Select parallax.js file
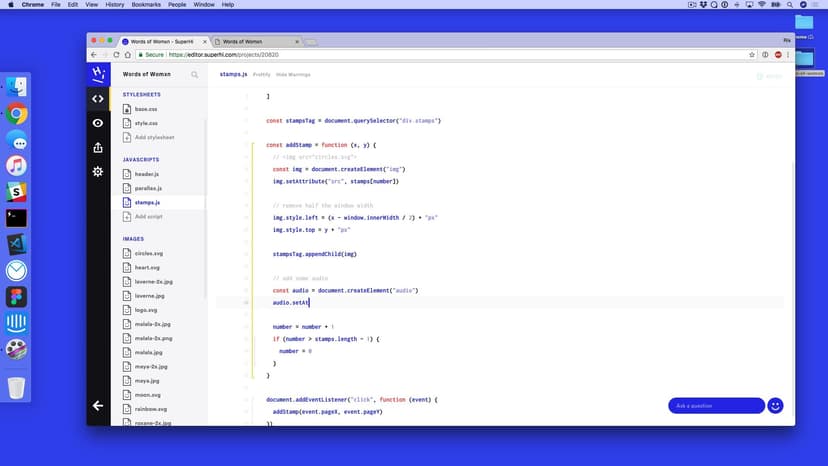Screen dimensions: 828x466 pos(148,188)
